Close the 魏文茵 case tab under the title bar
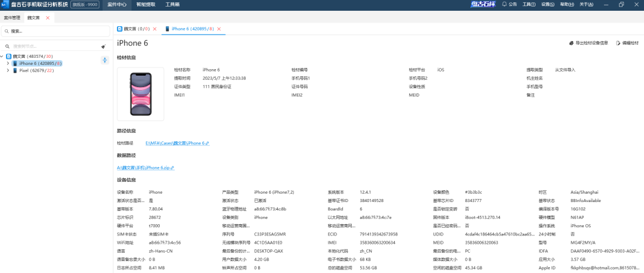Screen dimensions: 644x273 (x=48, y=18)
